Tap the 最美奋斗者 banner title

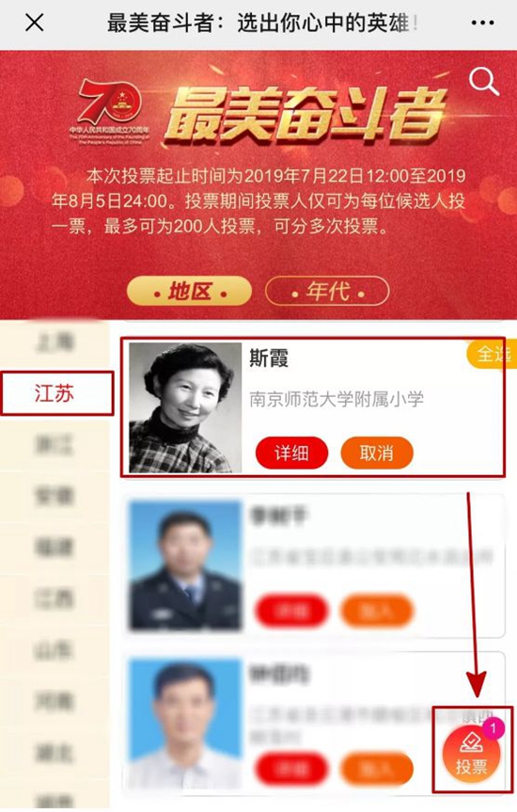305,115
